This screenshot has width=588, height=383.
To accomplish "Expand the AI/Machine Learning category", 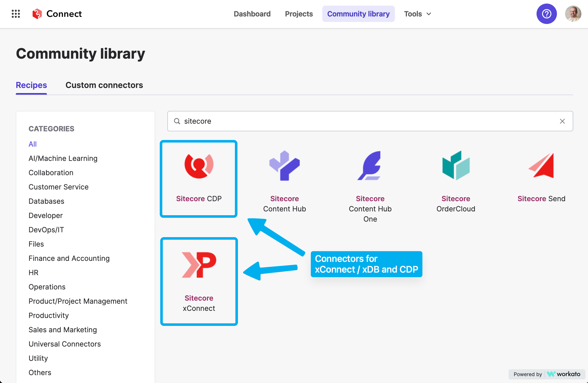I will 63,158.
